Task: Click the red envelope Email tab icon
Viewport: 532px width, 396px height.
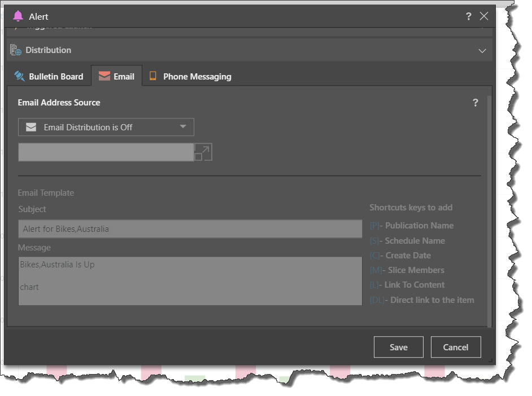Action: tap(104, 77)
